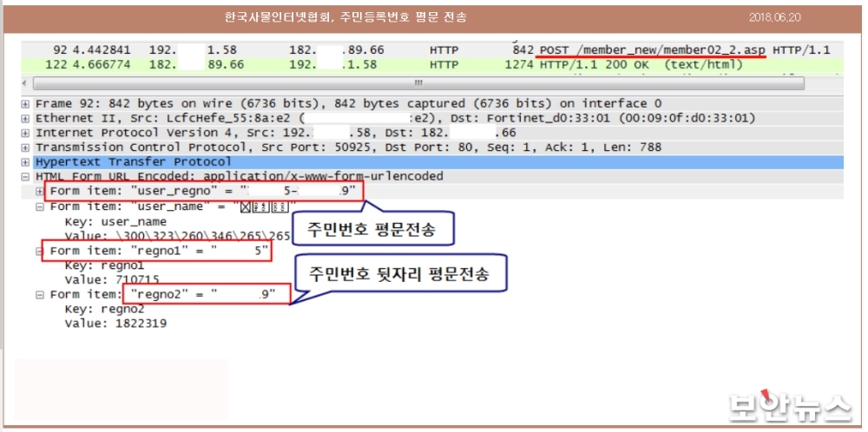Select packet 122 in the packet list
The width and height of the screenshot is (868, 432).
(431, 64)
